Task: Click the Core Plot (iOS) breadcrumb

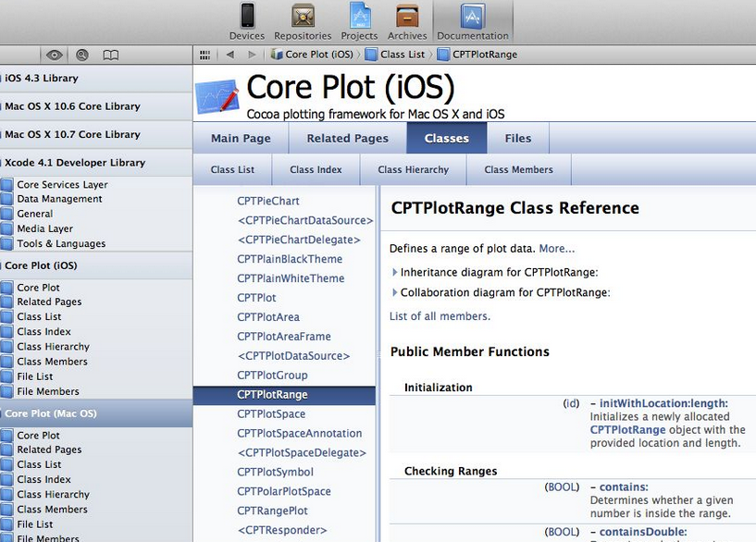Action: [313, 55]
